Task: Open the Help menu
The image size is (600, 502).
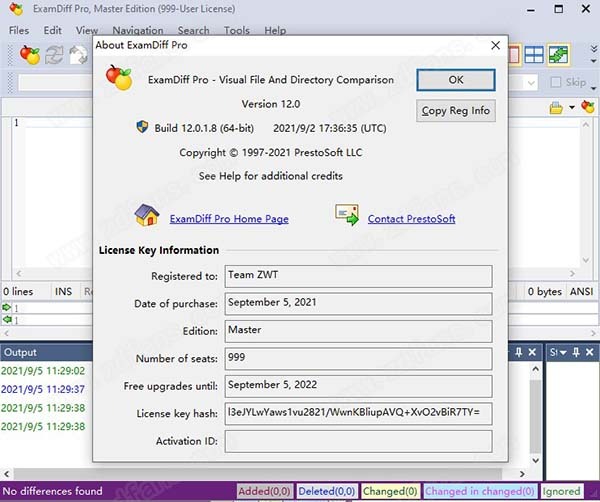Action: tap(275, 30)
